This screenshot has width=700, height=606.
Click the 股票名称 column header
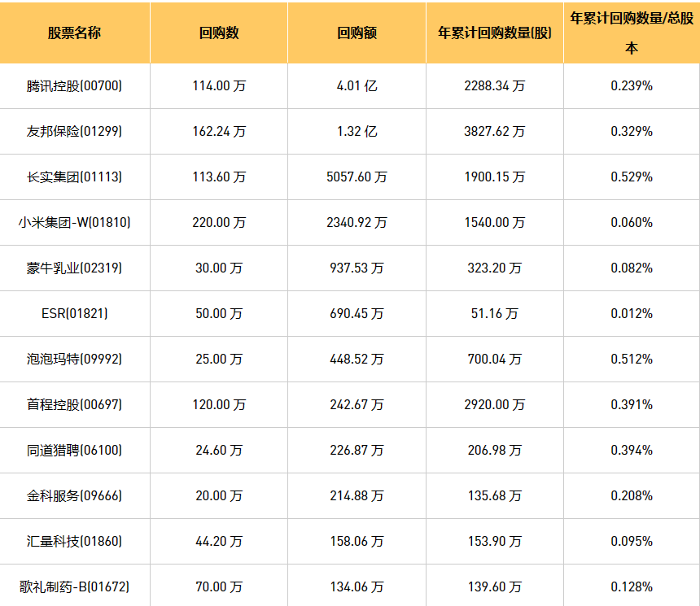(74, 33)
